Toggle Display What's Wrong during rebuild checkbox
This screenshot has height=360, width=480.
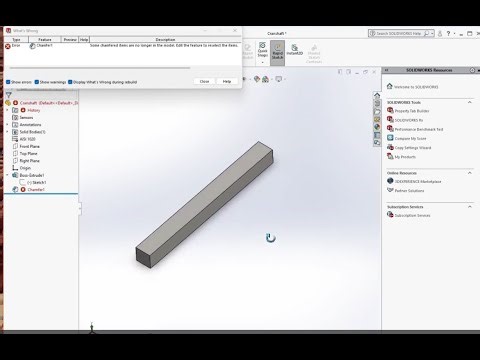70,82
